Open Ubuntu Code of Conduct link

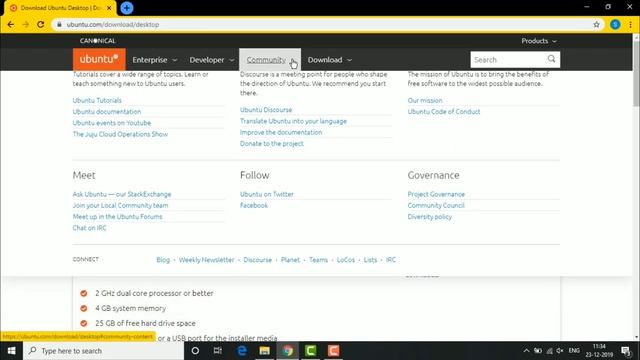pyautogui.click(x=444, y=111)
